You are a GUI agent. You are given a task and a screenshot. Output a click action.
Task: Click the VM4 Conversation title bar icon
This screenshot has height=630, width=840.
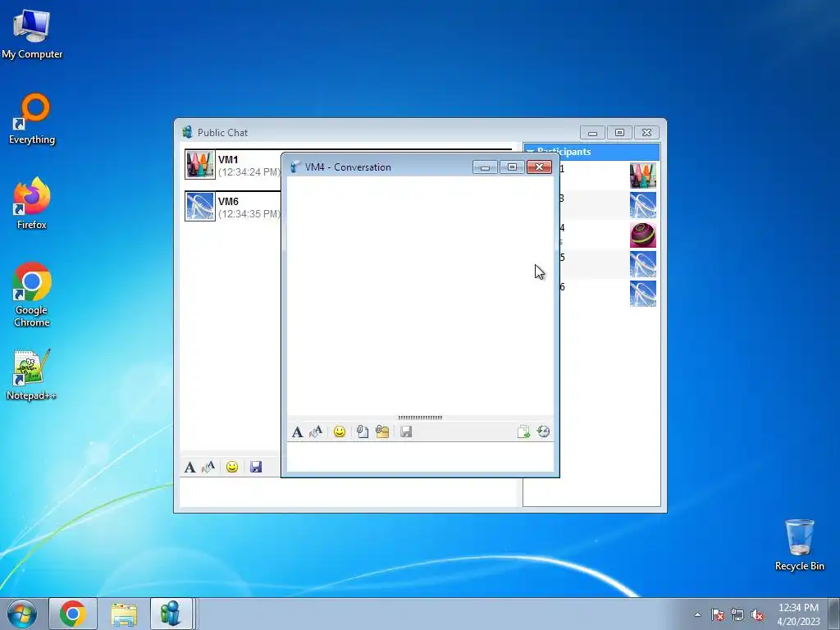coord(294,167)
